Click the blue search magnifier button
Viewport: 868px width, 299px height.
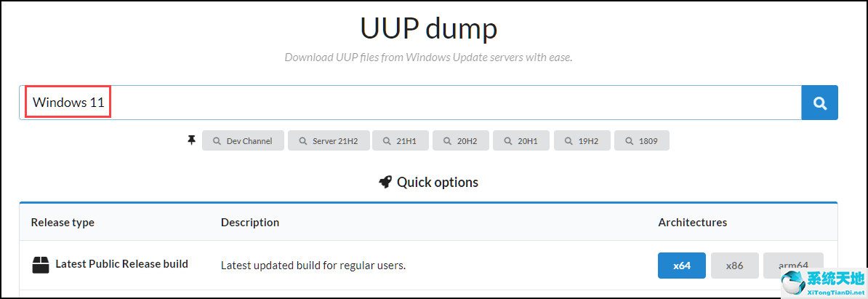(819, 103)
